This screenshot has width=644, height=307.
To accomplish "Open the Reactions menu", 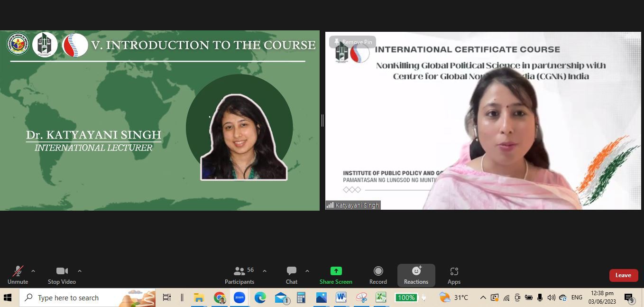I will click(416, 275).
